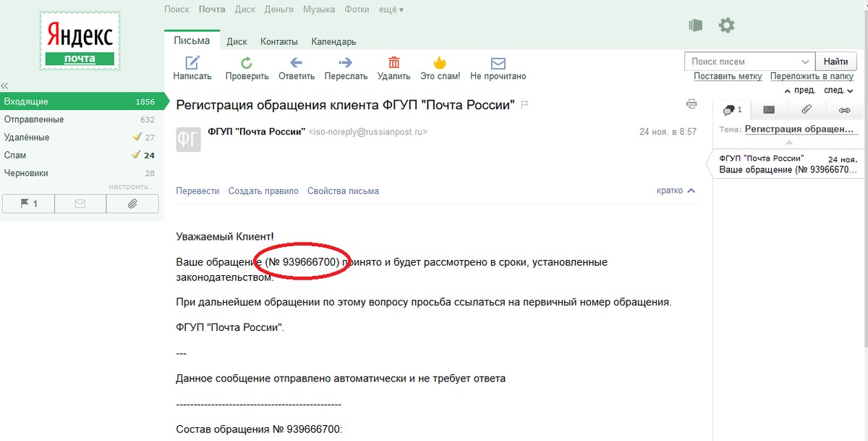
Task: Toggle the flag icon next to subject
Action: tap(524, 105)
